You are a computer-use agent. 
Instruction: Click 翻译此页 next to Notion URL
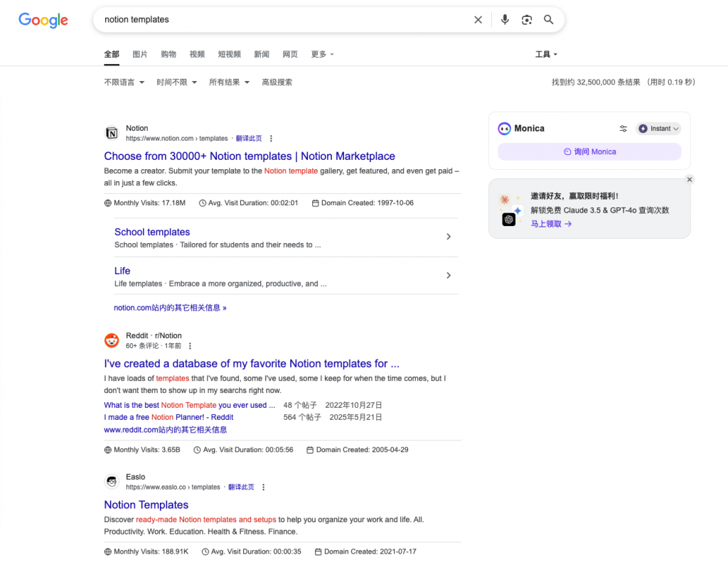249,139
